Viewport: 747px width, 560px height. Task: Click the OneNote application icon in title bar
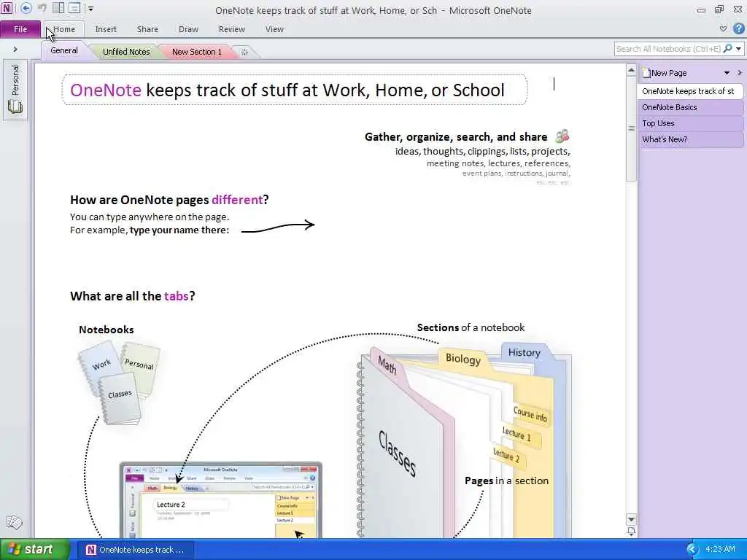tap(7, 8)
